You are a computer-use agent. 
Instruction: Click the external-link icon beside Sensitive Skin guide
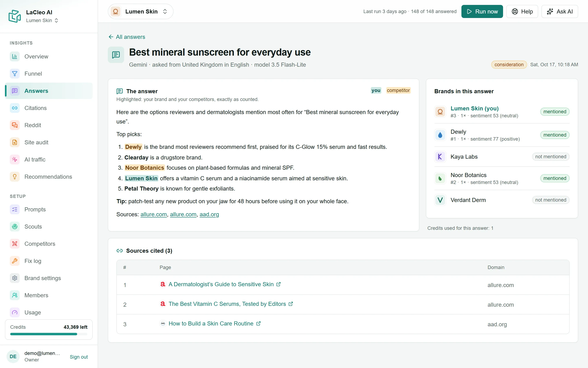(x=278, y=284)
